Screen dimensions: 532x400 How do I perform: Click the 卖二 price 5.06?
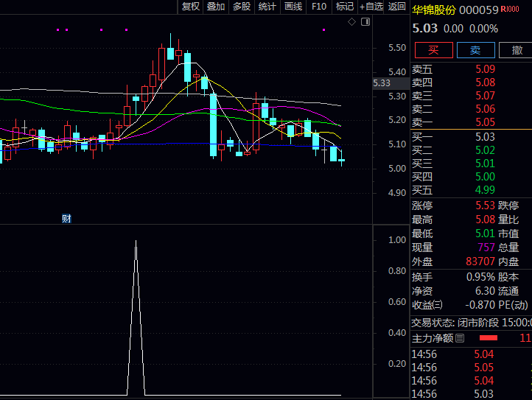click(x=485, y=109)
